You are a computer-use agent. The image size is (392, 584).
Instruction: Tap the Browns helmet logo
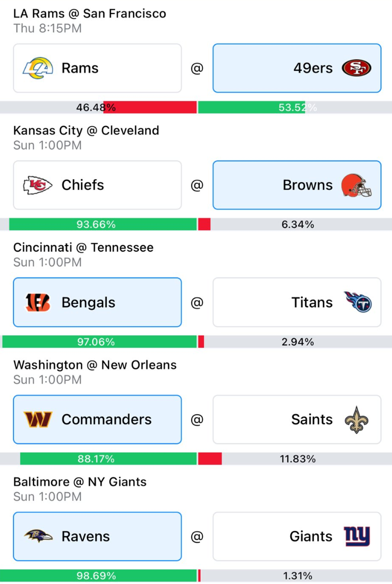[x=356, y=185]
